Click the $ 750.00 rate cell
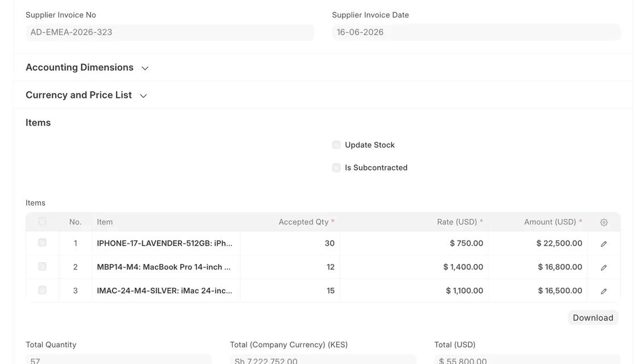The height and width of the screenshot is (364, 643). pyautogui.click(x=414, y=243)
